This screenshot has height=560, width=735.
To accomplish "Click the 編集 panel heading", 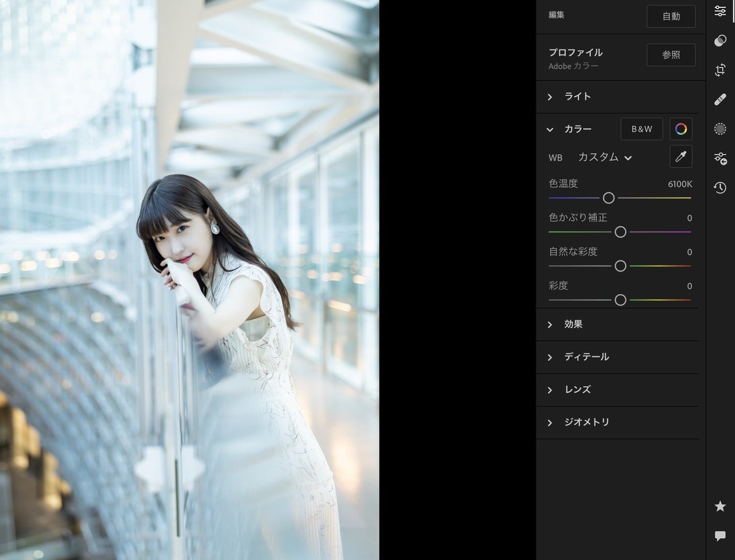I will coord(556,15).
